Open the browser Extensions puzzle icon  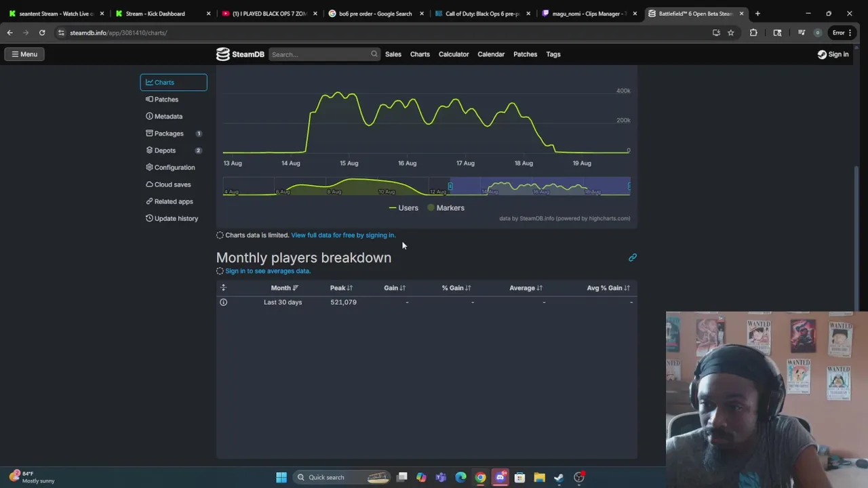click(753, 33)
